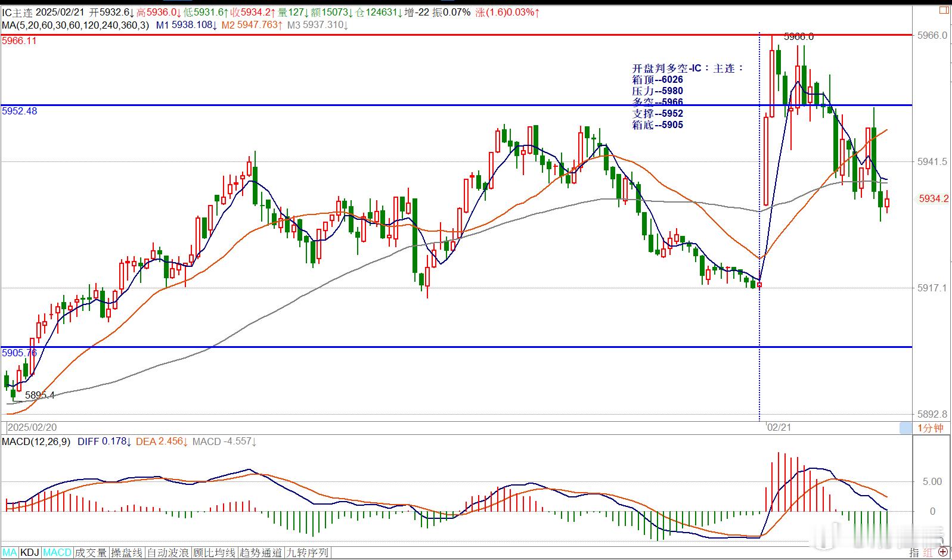Click the 5905.76 blue line label
The height and width of the screenshot is (560, 952).
[x=19, y=353]
